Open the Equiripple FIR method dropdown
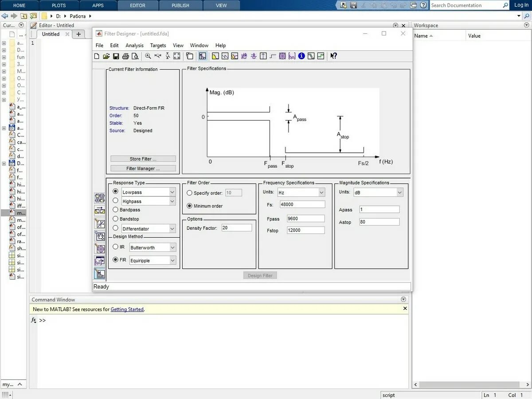This screenshot has width=532, height=399. (x=172, y=260)
